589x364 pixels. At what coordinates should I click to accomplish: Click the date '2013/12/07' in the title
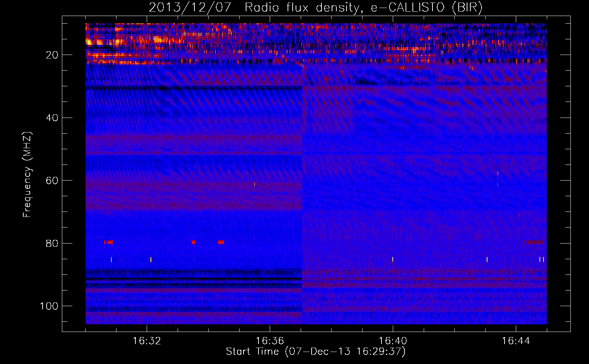tap(190, 8)
